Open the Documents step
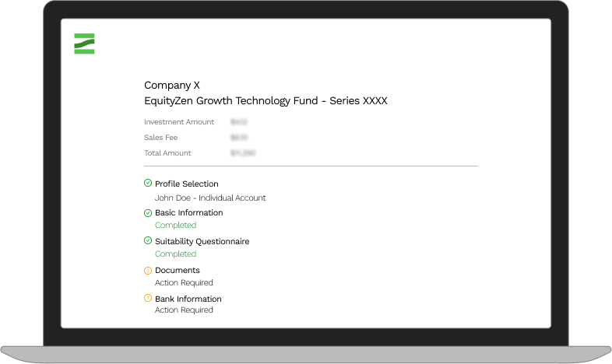Screen dimensions: 612x364 [178, 270]
